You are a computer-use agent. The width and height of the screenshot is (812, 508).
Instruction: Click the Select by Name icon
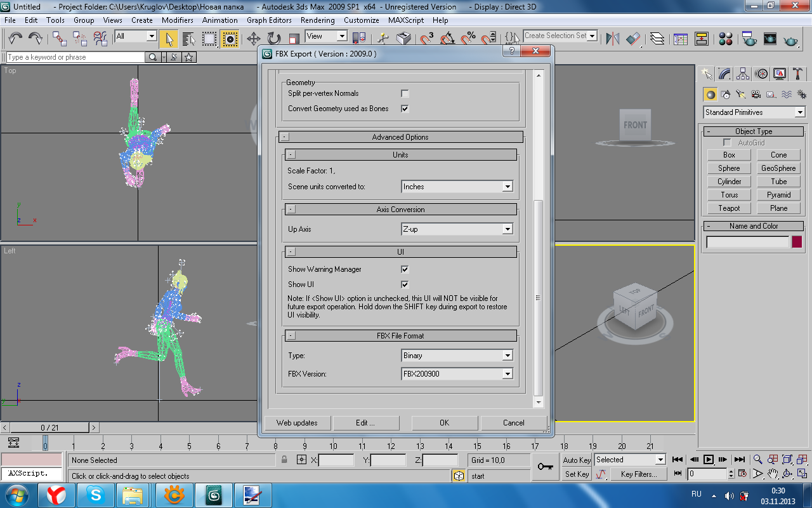tap(188, 39)
